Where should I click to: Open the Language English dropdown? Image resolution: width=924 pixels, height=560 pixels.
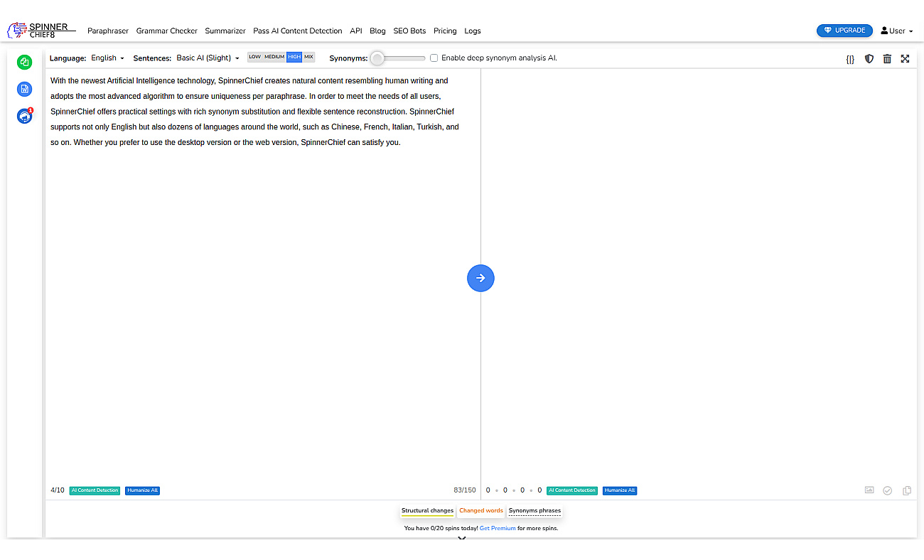pyautogui.click(x=107, y=58)
